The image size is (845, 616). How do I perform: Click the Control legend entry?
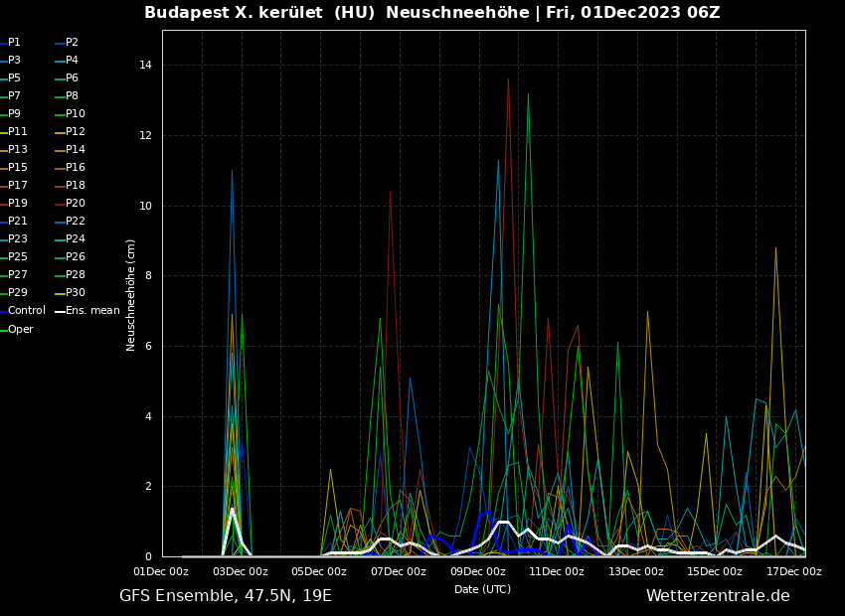click(x=27, y=311)
